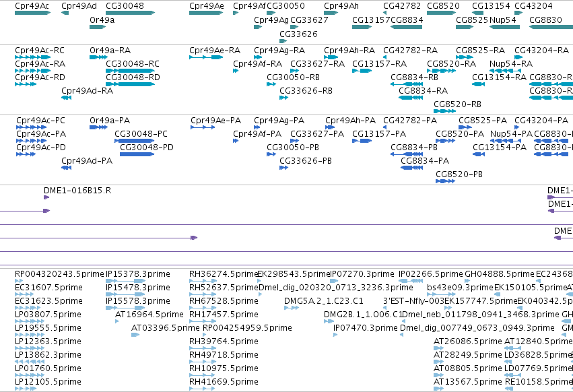Click the CG13157 gene label

point(371,20)
